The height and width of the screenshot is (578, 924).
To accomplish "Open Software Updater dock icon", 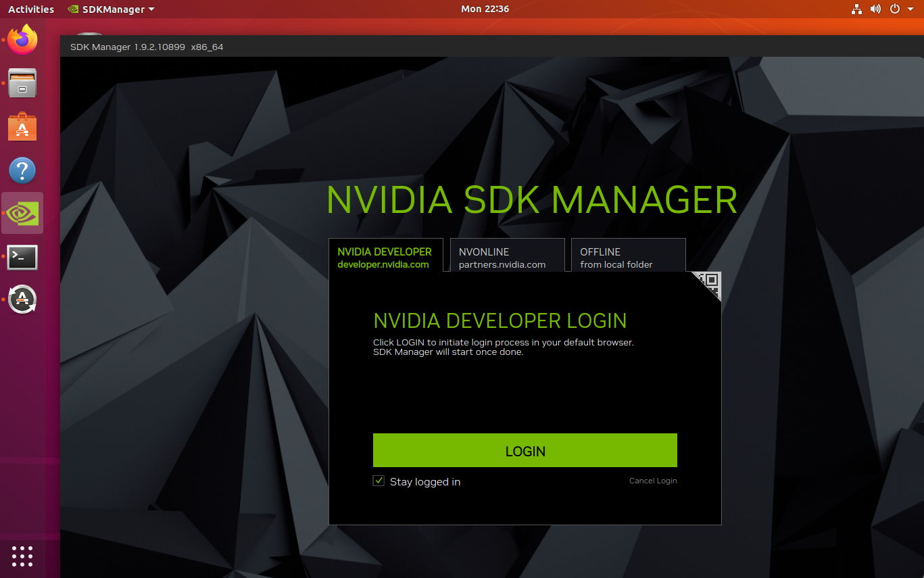I will [x=22, y=299].
